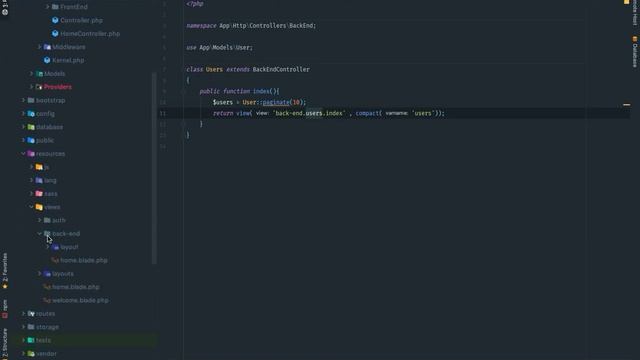
Task: Expand the Providers folder chevron
Action: [x=31, y=87]
